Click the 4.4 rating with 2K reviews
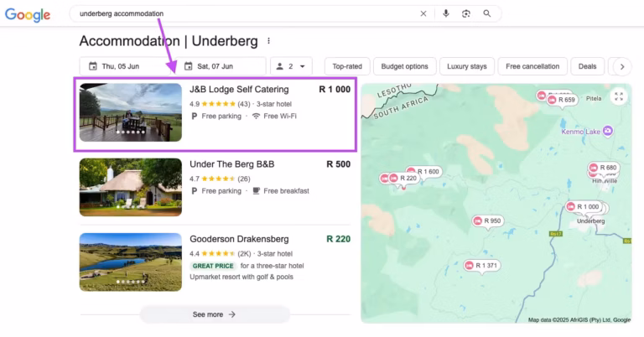Image resolution: width=644 pixels, height=337 pixels. coord(220,254)
